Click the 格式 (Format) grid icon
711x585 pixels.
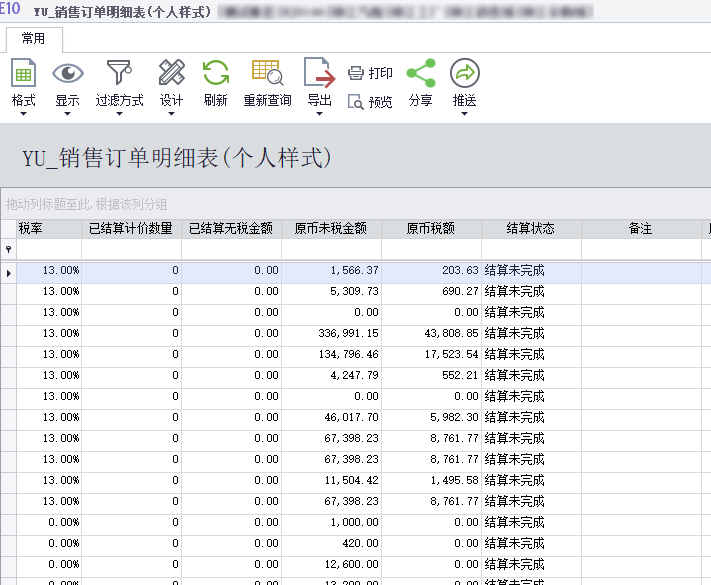(x=23, y=73)
